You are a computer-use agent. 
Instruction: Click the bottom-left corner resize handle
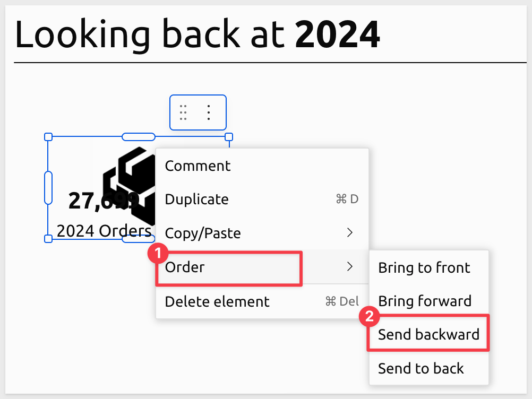tap(48, 239)
